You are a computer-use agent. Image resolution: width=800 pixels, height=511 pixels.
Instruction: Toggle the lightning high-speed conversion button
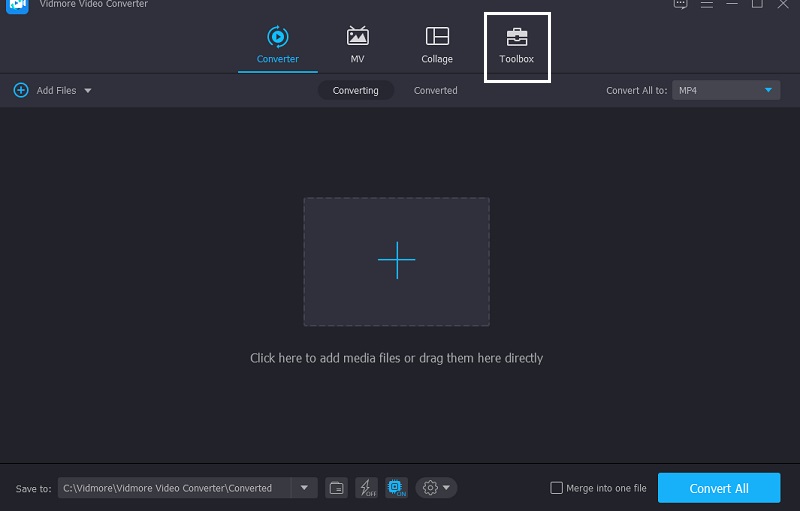point(366,488)
